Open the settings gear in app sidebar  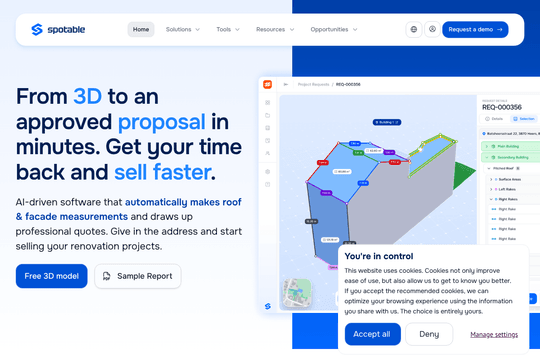(268, 172)
